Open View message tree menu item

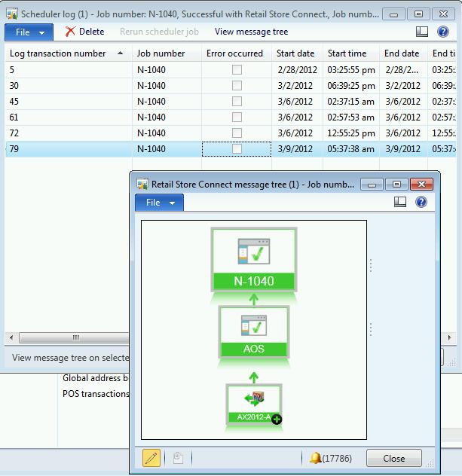click(251, 32)
